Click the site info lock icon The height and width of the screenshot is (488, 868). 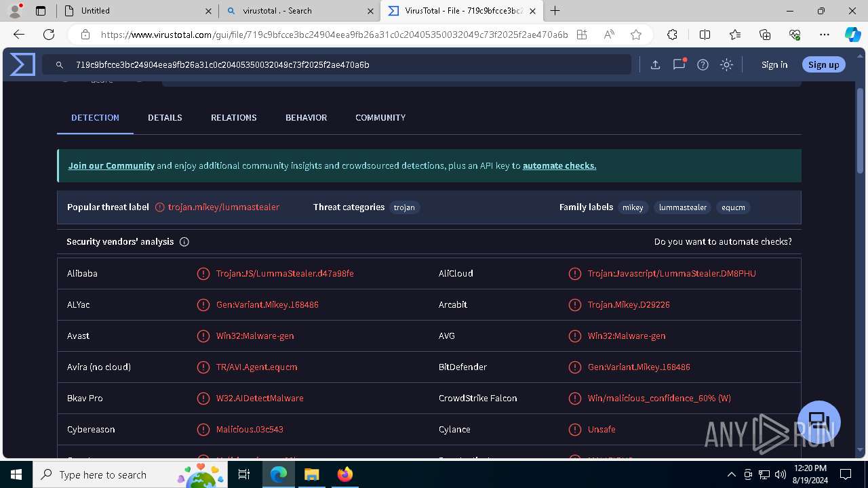pos(85,35)
